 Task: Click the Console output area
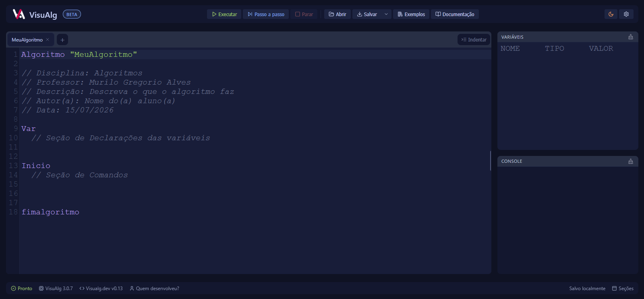567,220
